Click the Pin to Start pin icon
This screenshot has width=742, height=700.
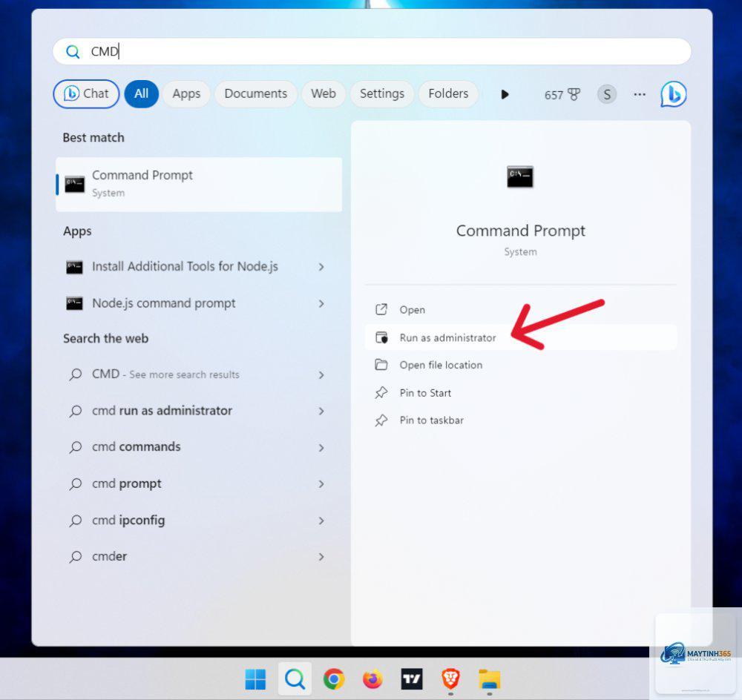point(381,392)
